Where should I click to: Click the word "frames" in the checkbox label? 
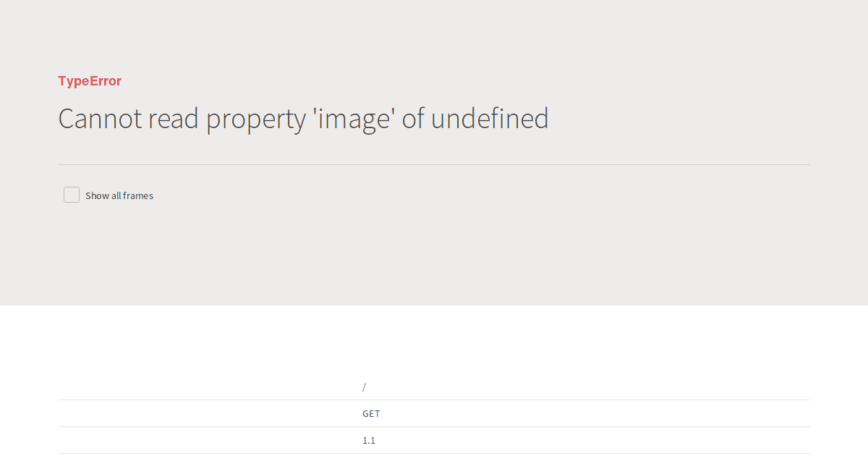[138, 195]
